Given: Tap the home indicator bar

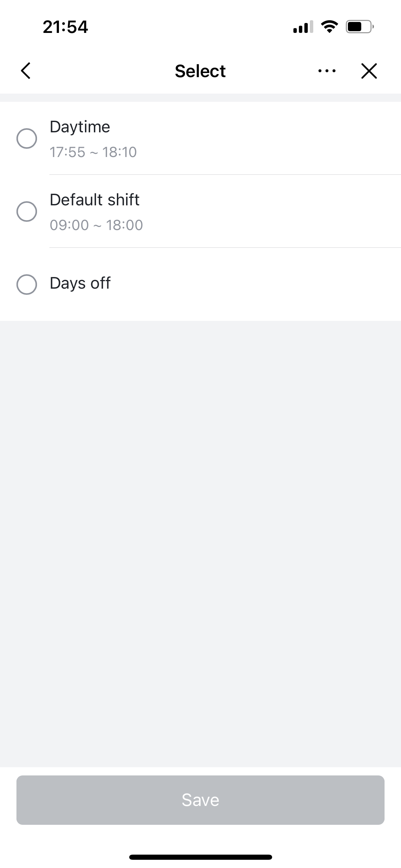Looking at the screenshot, I should coord(200,857).
